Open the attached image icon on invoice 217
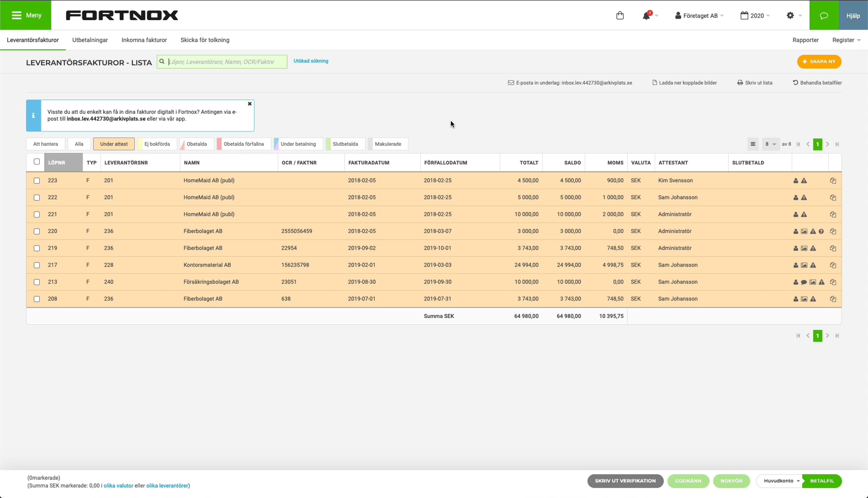Screen dimensions: 868x498 pyautogui.click(x=804, y=265)
